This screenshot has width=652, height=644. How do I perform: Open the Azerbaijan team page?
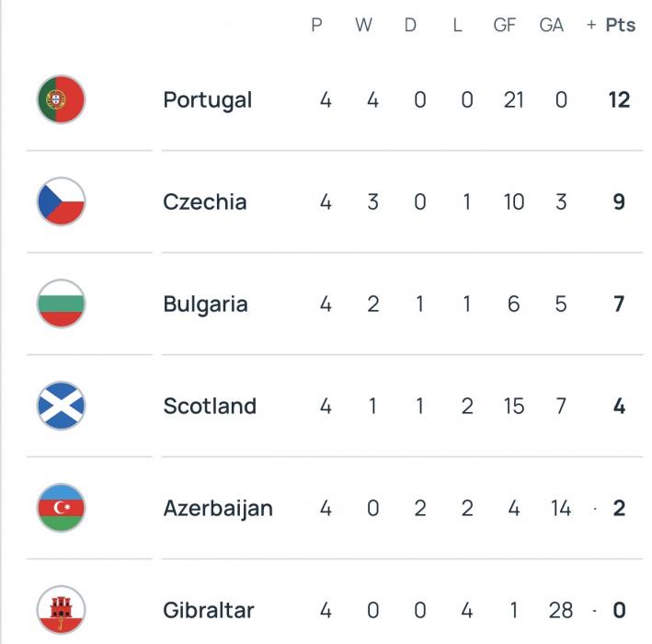218,508
